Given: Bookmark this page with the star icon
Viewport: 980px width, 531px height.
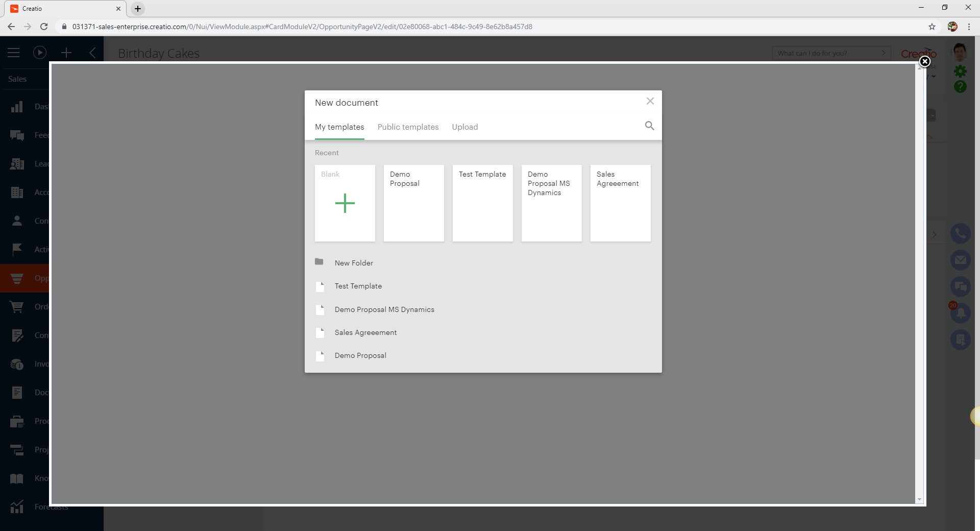Looking at the screenshot, I should [x=932, y=27].
